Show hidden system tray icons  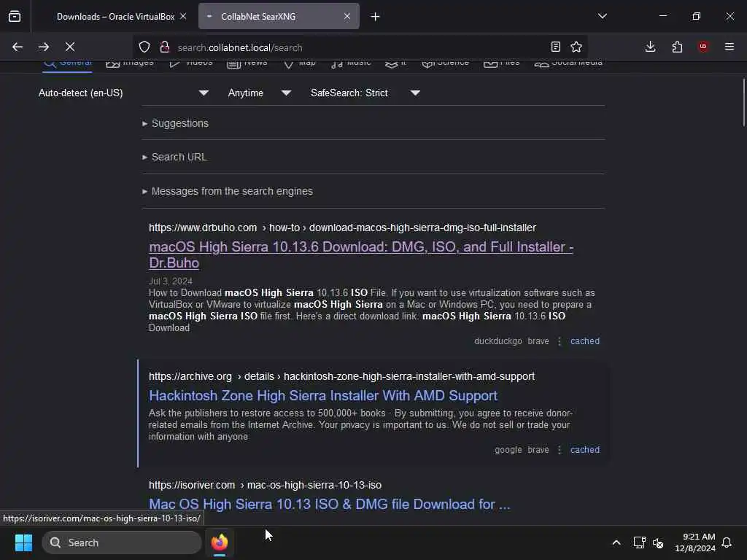[616, 542]
